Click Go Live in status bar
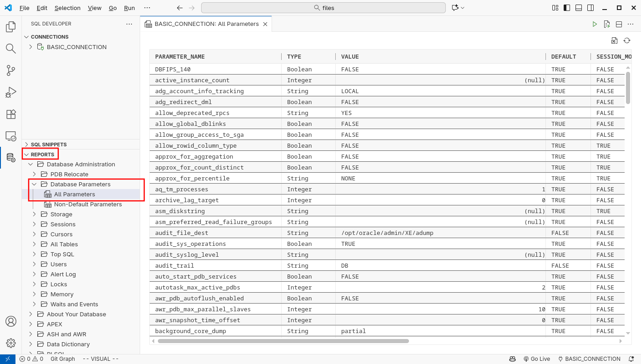This screenshot has width=641, height=364. (x=537, y=359)
